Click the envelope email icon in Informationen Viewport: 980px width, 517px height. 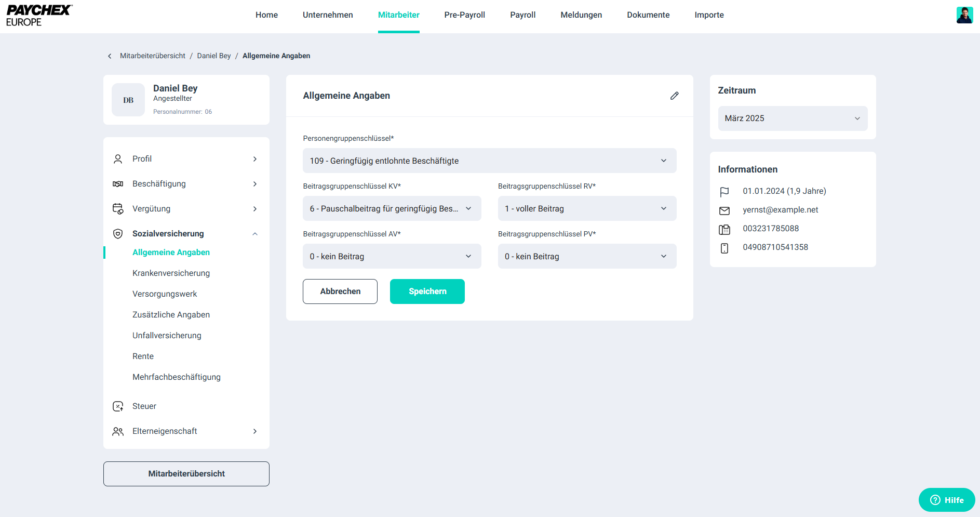tap(724, 210)
